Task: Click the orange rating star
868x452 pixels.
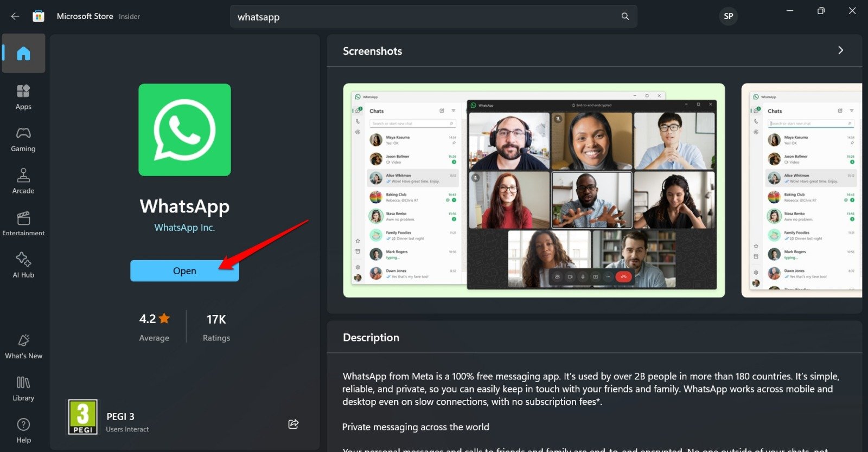Action: coord(164,319)
